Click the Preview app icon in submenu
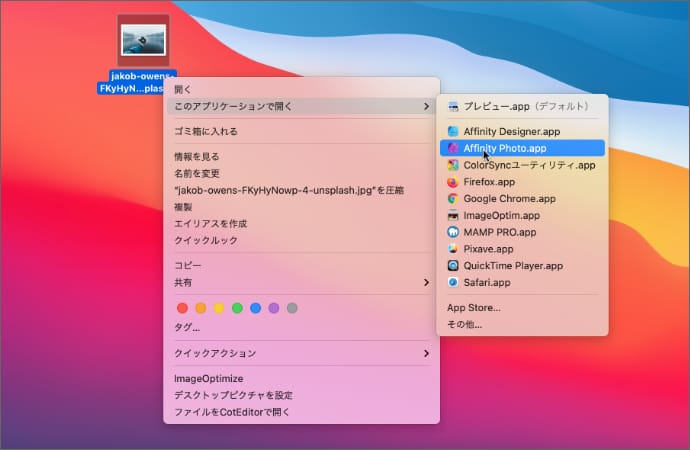 point(453,106)
